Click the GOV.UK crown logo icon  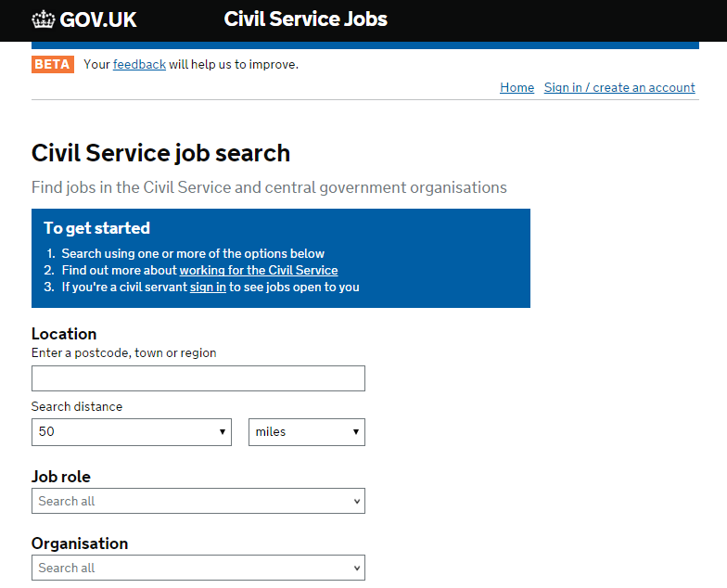[x=44, y=19]
